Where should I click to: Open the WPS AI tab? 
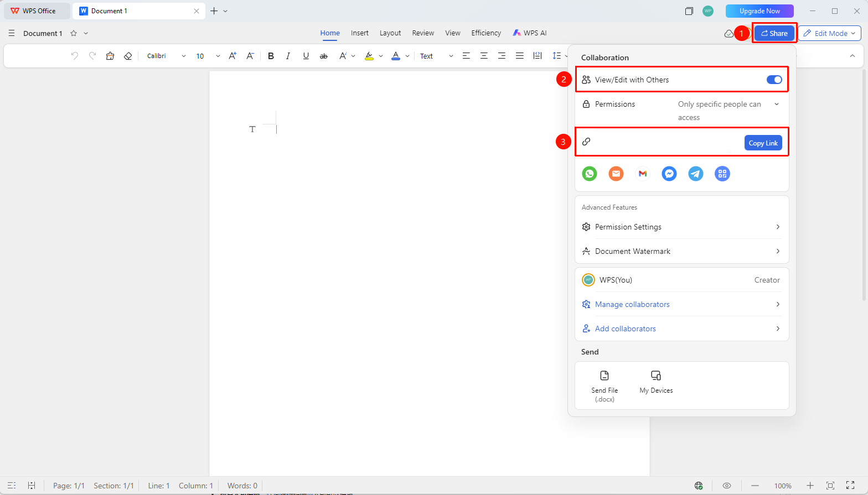(530, 33)
